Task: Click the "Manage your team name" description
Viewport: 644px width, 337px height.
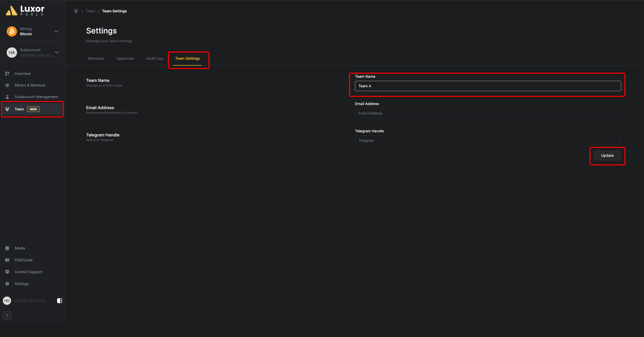Action: coord(104,86)
